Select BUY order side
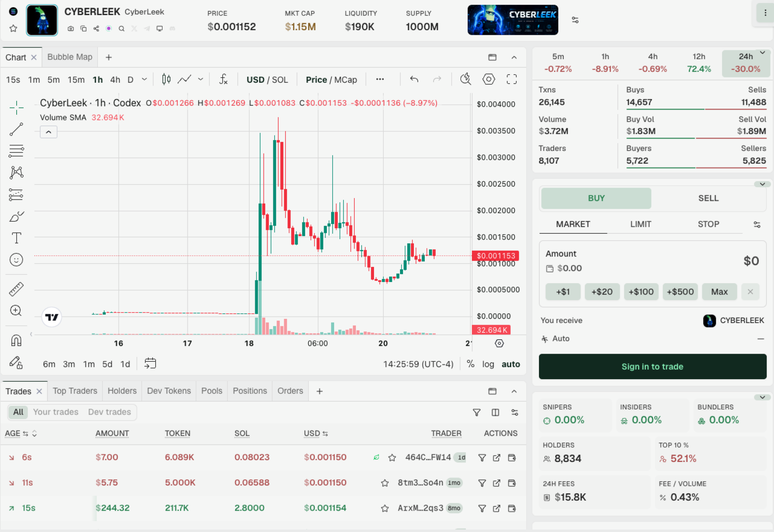Screen dimensions: 774x532 (596, 198)
